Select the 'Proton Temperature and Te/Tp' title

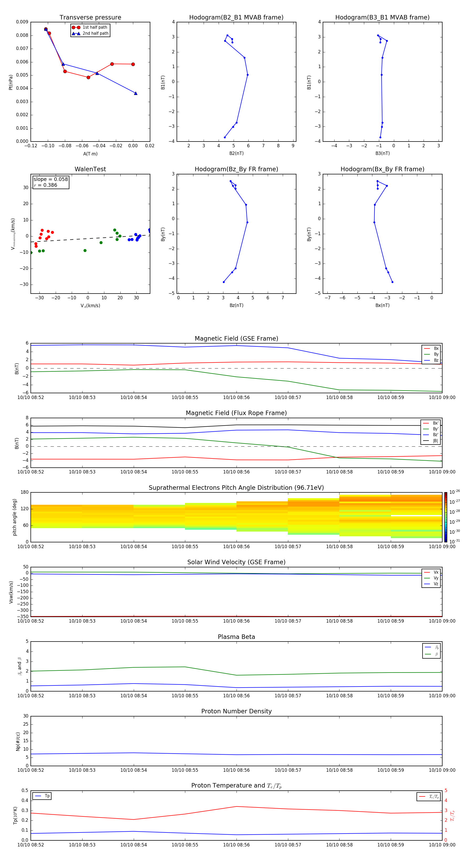[x=236, y=786]
